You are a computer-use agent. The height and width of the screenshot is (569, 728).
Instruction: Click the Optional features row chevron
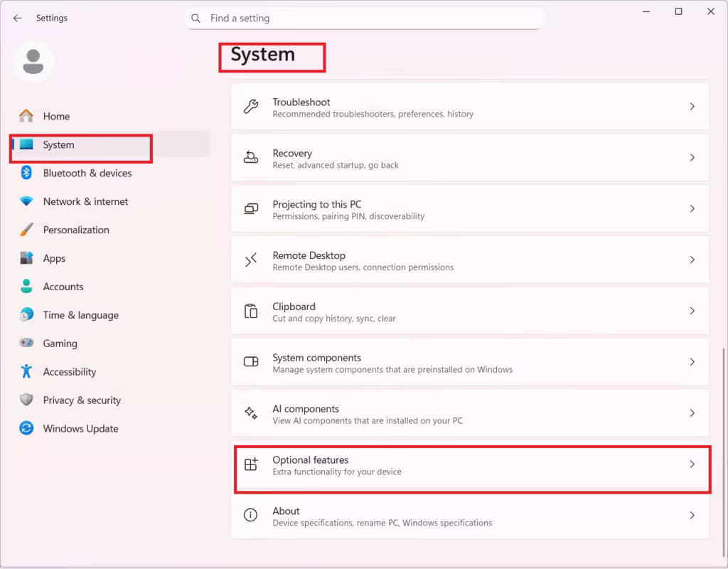pos(692,464)
